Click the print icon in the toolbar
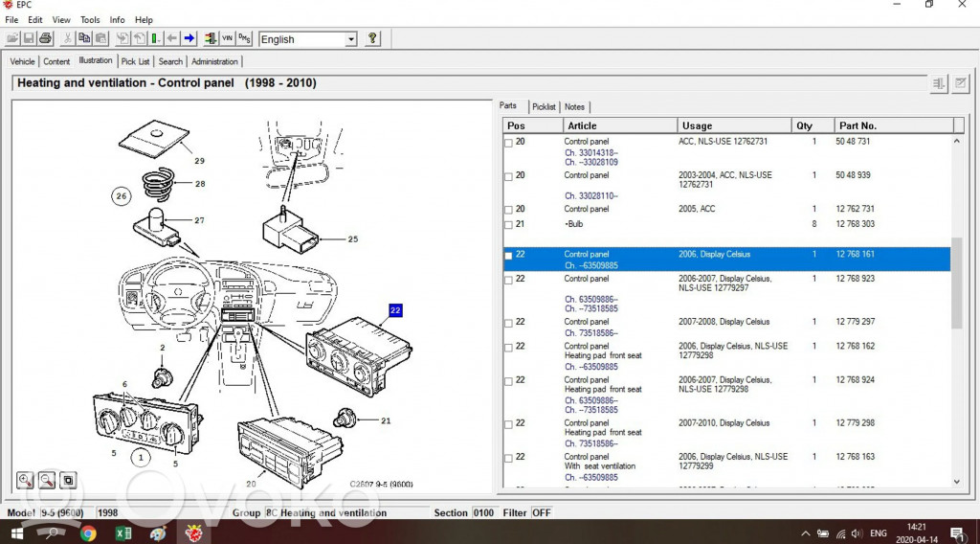Screen dimensions: 980x544 (x=45, y=38)
